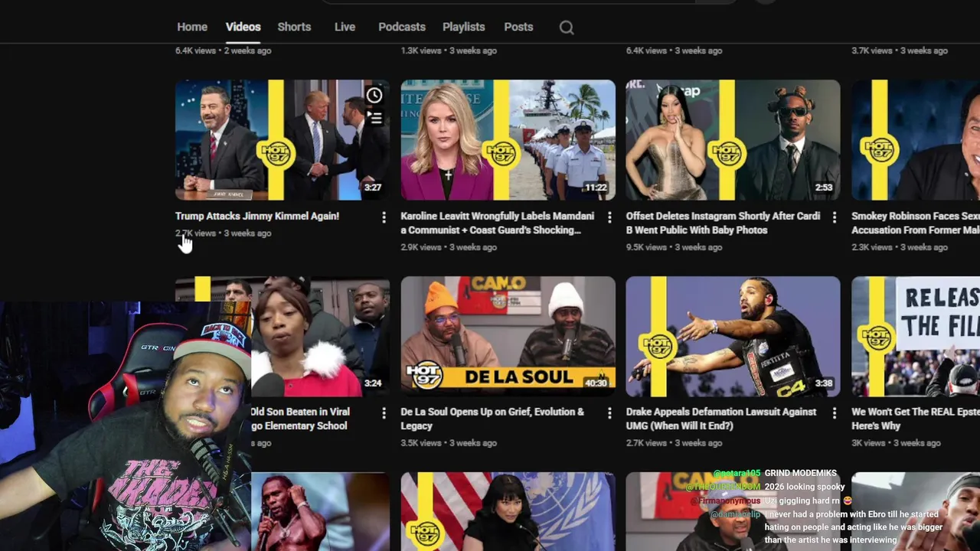Go to the Live tab
The width and height of the screenshot is (980, 551).
coord(345,27)
